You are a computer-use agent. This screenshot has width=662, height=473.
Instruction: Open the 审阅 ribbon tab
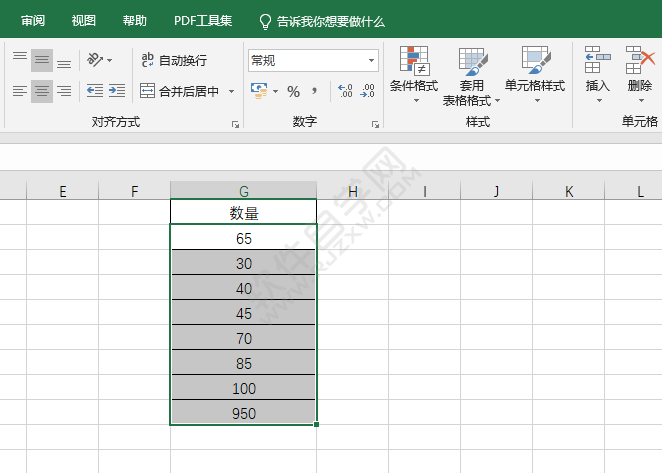[x=33, y=21]
